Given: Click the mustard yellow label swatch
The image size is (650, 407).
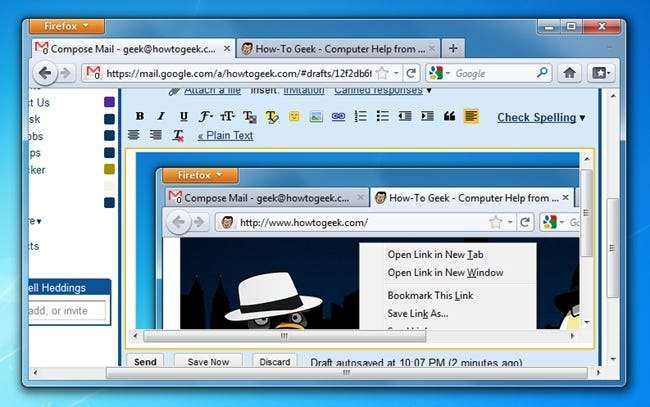Looking at the screenshot, I should click(x=109, y=169).
